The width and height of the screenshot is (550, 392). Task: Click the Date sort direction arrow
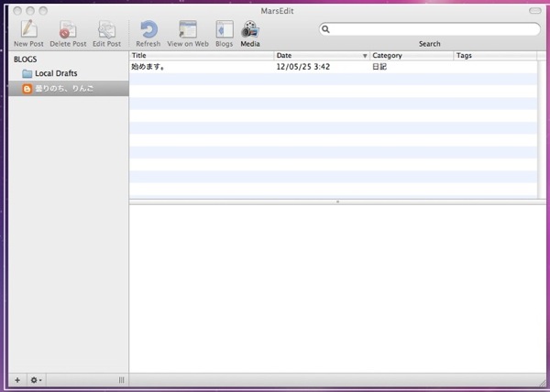365,56
